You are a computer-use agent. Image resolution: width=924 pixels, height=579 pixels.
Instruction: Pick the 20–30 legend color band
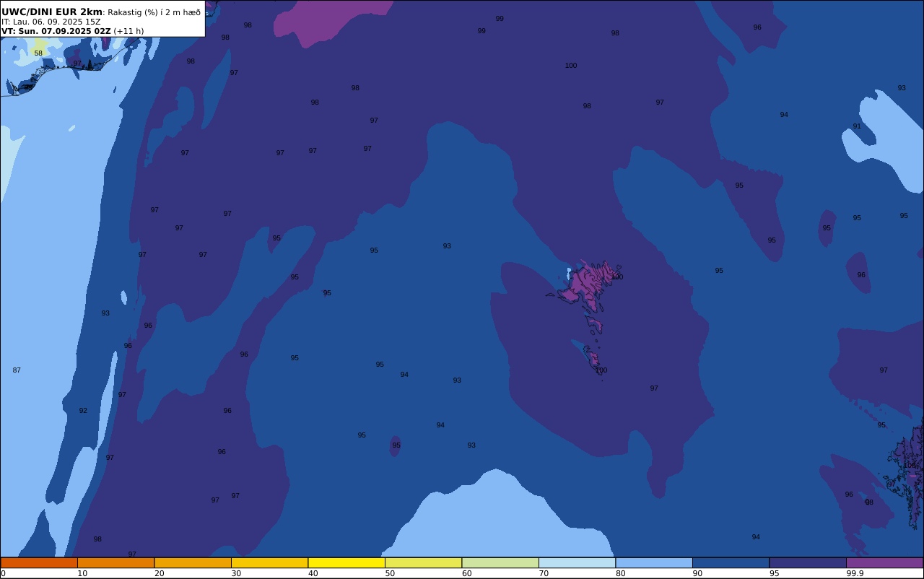(x=193, y=562)
